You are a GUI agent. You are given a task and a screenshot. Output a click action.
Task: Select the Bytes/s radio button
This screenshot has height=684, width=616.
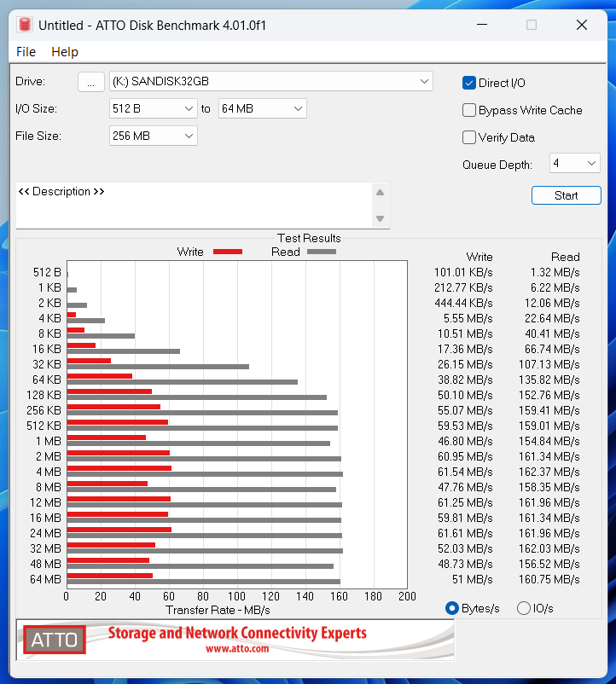click(x=452, y=608)
